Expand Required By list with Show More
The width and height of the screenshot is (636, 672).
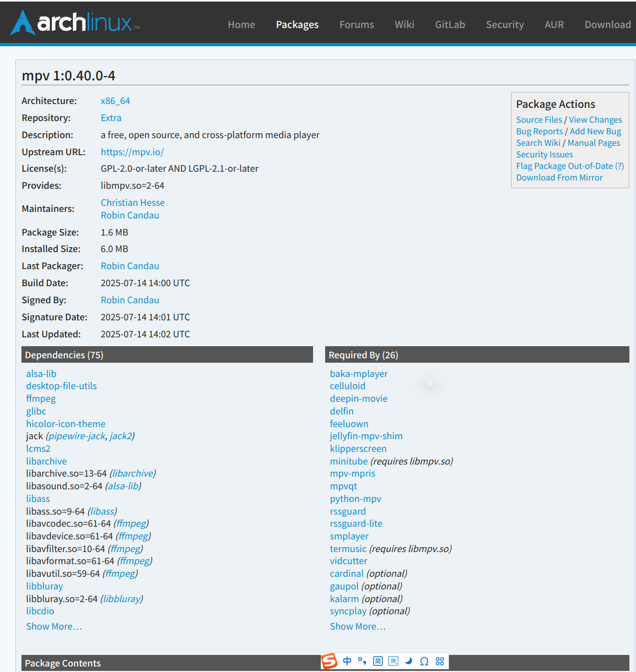pos(358,626)
